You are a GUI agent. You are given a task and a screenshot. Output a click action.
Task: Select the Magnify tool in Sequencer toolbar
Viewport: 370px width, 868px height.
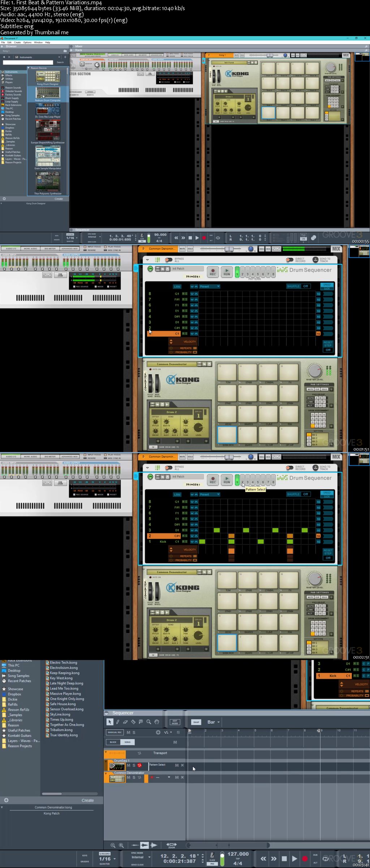pyautogui.click(x=149, y=722)
